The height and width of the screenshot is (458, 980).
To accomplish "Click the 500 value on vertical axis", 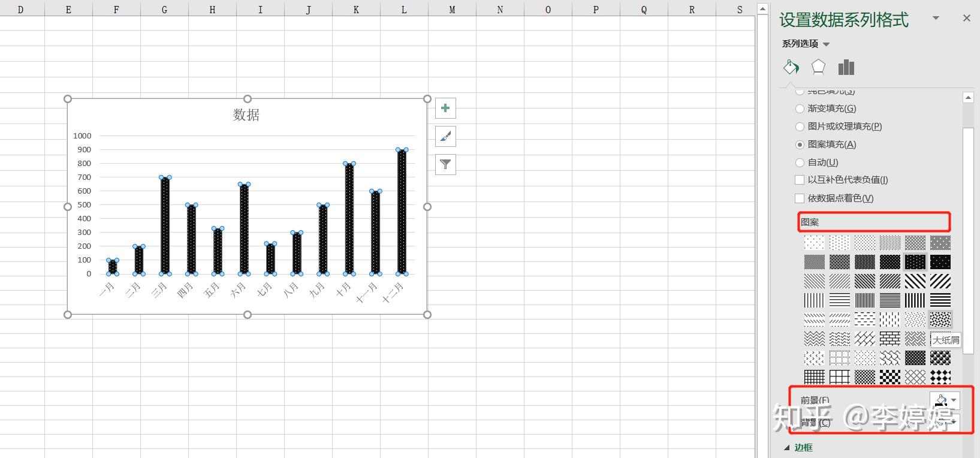I will 85,205.
